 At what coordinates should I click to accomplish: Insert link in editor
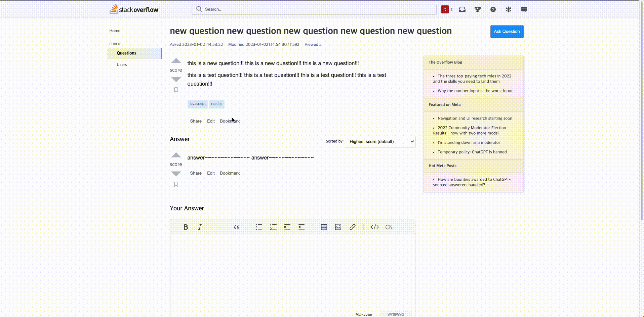pos(352,227)
